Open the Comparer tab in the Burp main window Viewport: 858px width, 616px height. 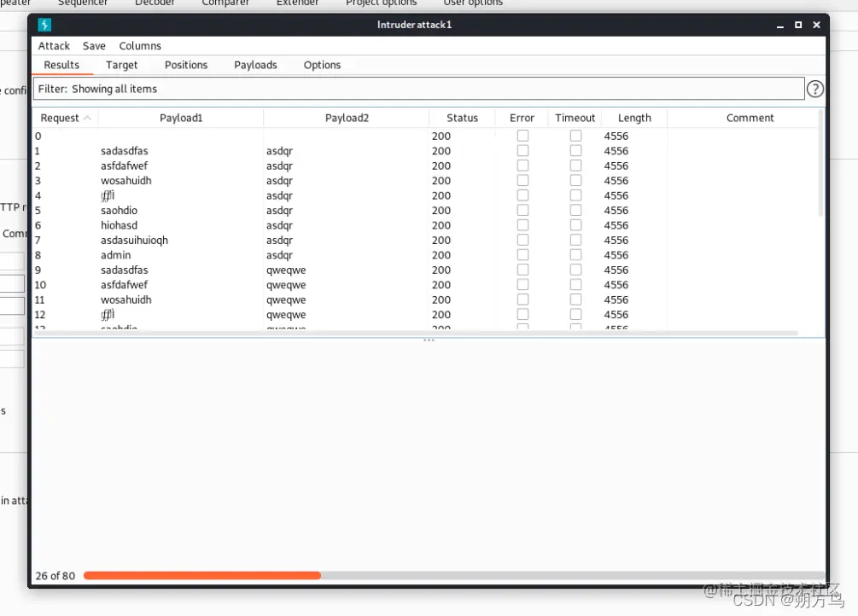[x=225, y=3]
